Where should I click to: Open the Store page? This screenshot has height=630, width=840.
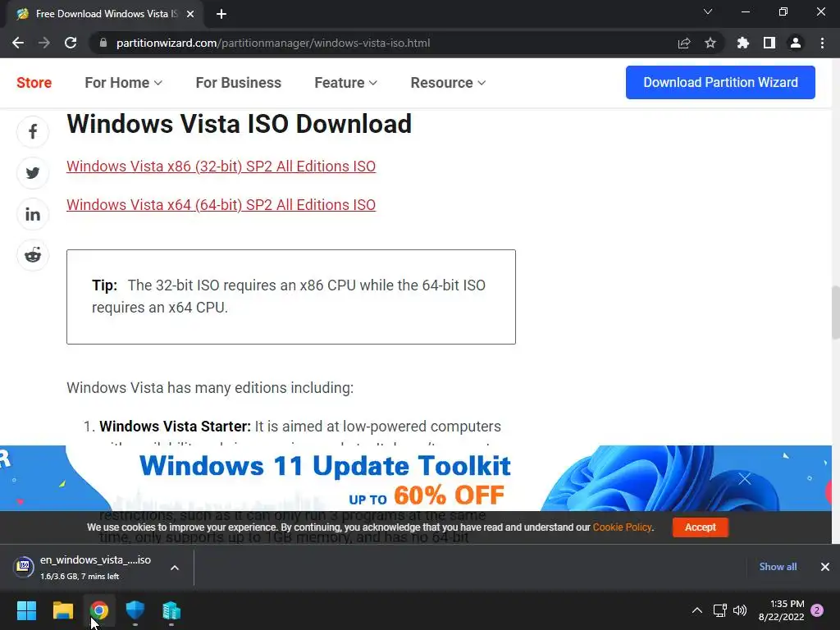(x=34, y=83)
